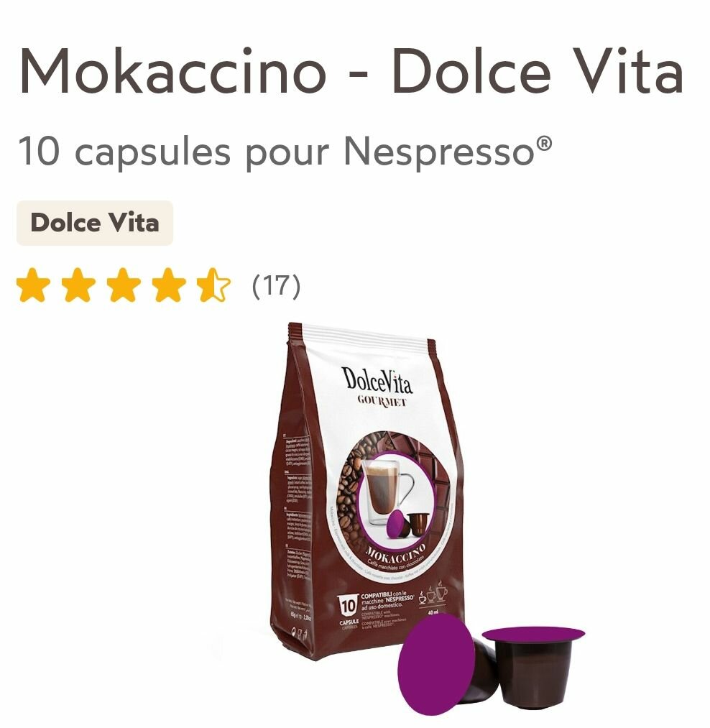Click the first yellow rating star
This screenshot has width=710, height=728.
pos(33,285)
